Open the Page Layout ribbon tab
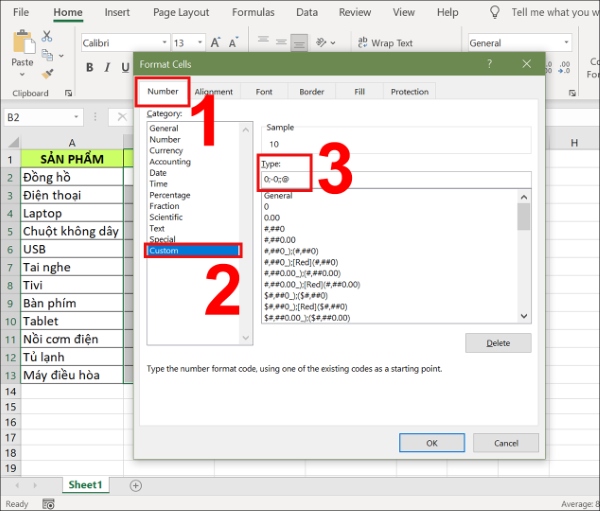Screen dimensions: 600x511 point(181,13)
